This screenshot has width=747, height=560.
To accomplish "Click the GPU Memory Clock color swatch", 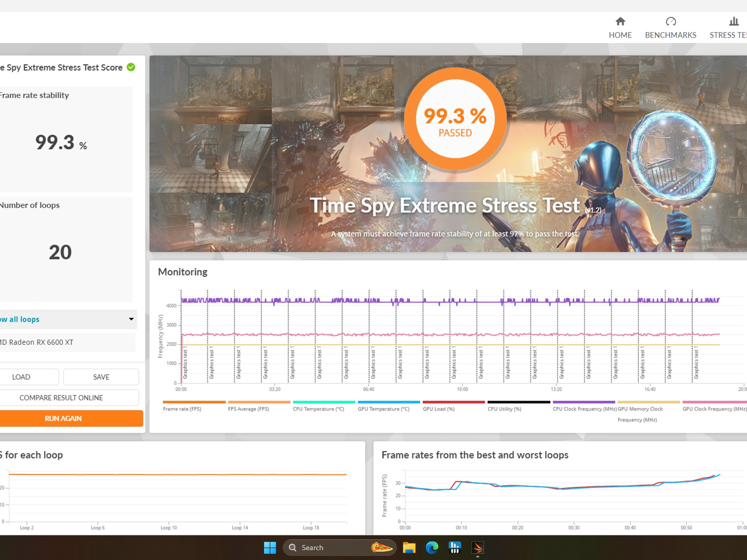I will pos(649,402).
